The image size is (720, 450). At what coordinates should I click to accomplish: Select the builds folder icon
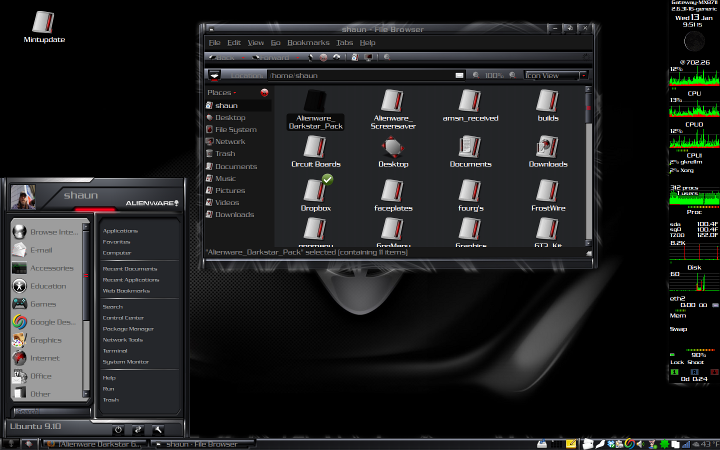[548, 101]
